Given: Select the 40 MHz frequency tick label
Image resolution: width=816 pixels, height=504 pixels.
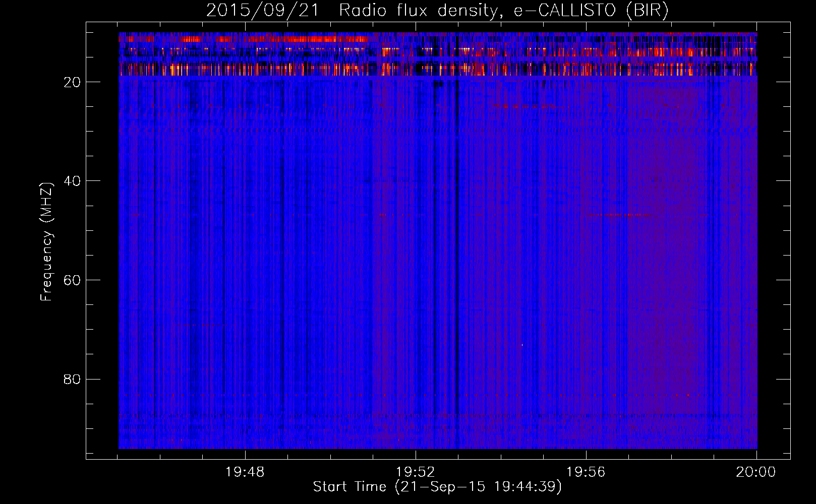Looking at the screenshot, I should tap(73, 181).
